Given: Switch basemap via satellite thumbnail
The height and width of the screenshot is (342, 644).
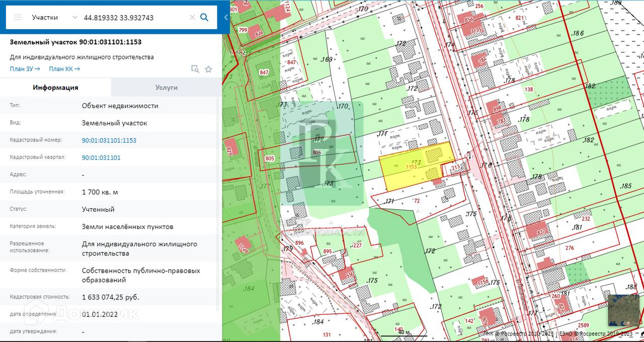Looking at the screenshot, I should pos(623,310).
